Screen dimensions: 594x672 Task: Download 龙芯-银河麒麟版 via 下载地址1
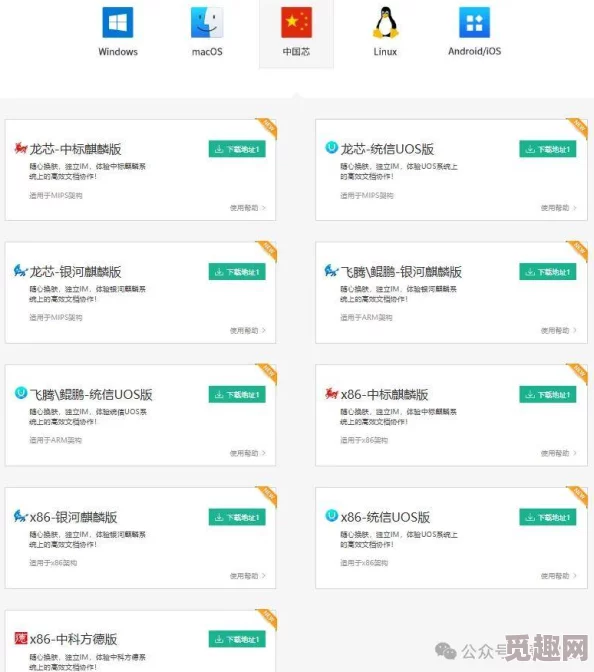[237, 272]
